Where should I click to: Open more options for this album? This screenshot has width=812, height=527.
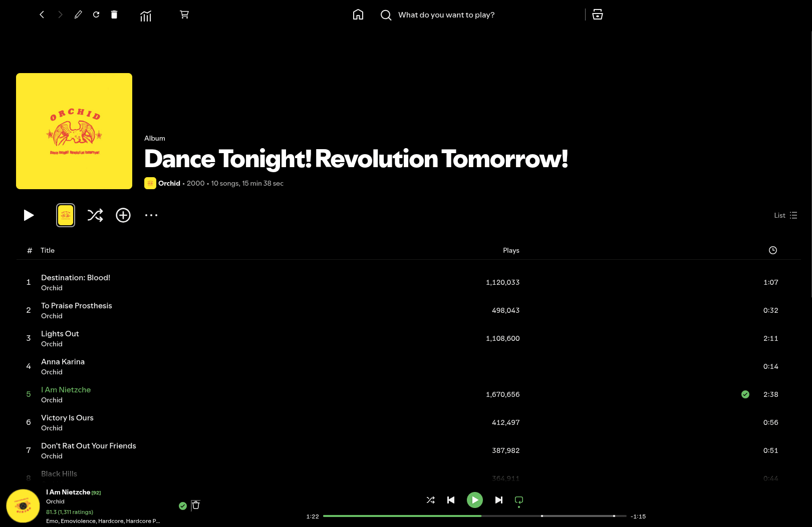click(x=151, y=215)
